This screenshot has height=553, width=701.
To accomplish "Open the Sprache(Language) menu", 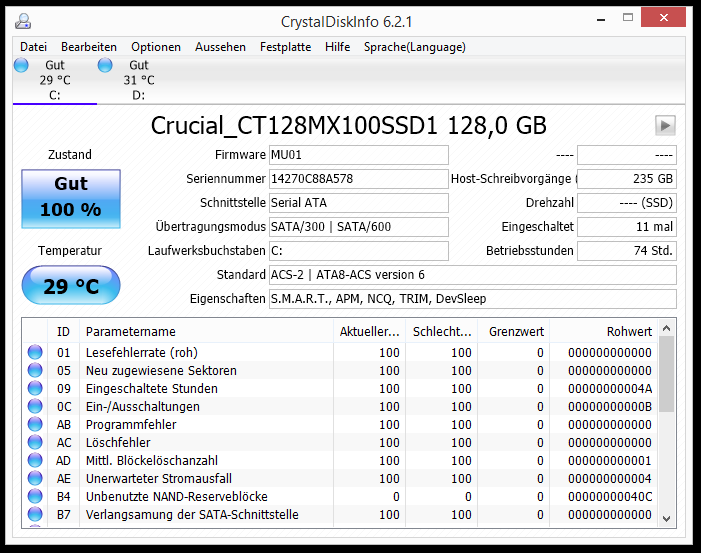I will [x=415, y=47].
